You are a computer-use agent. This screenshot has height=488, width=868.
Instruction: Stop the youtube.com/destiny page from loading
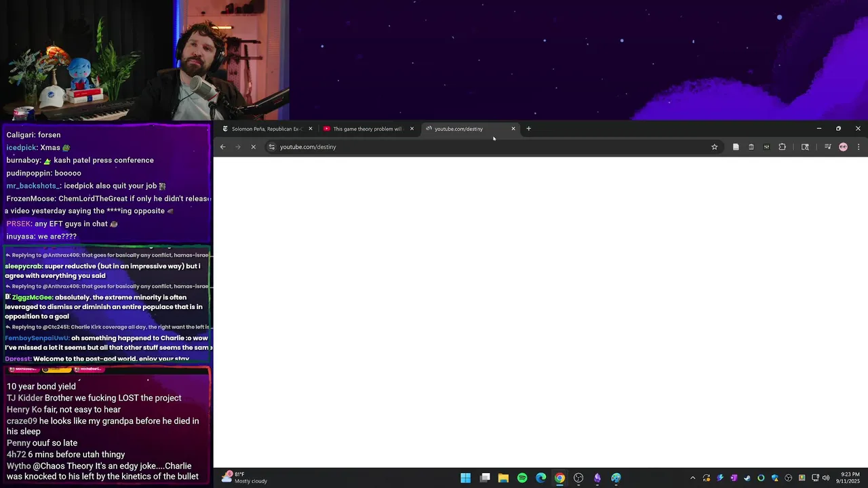point(253,147)
